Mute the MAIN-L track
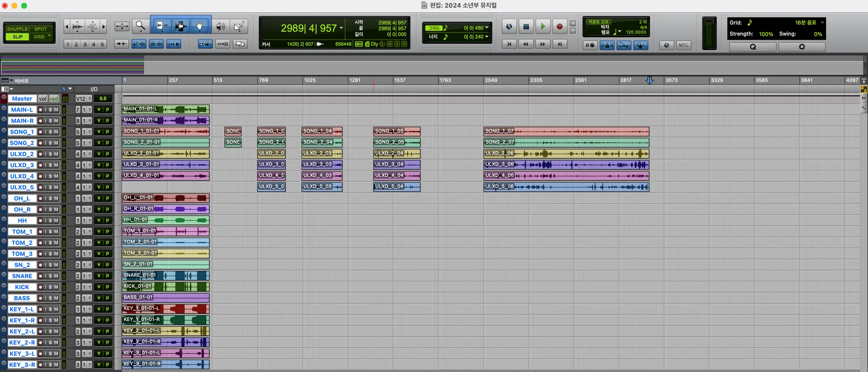Image resolution: width=868 pixels, height=372 pixels. click(x=56, y=109)
